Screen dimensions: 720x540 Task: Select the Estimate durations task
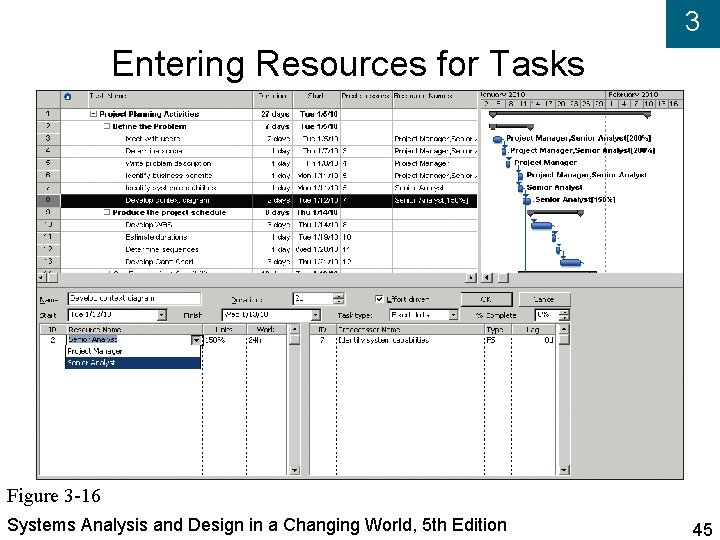(156, 237)
